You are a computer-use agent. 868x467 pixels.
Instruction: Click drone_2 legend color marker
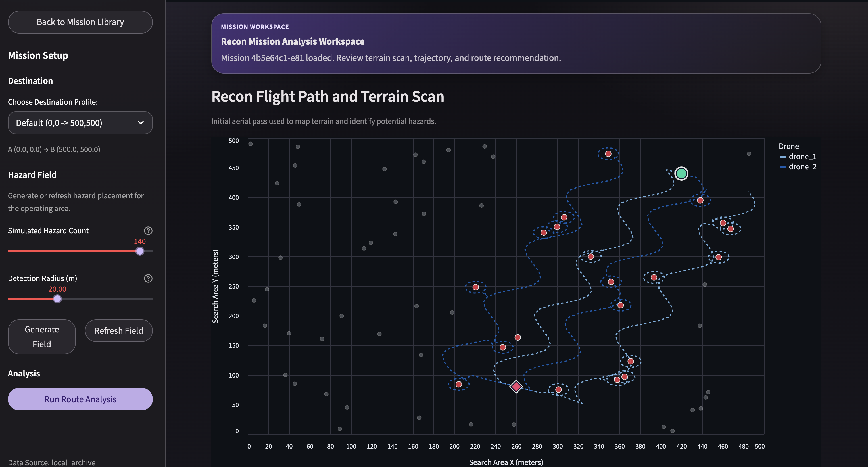(783, 167)
